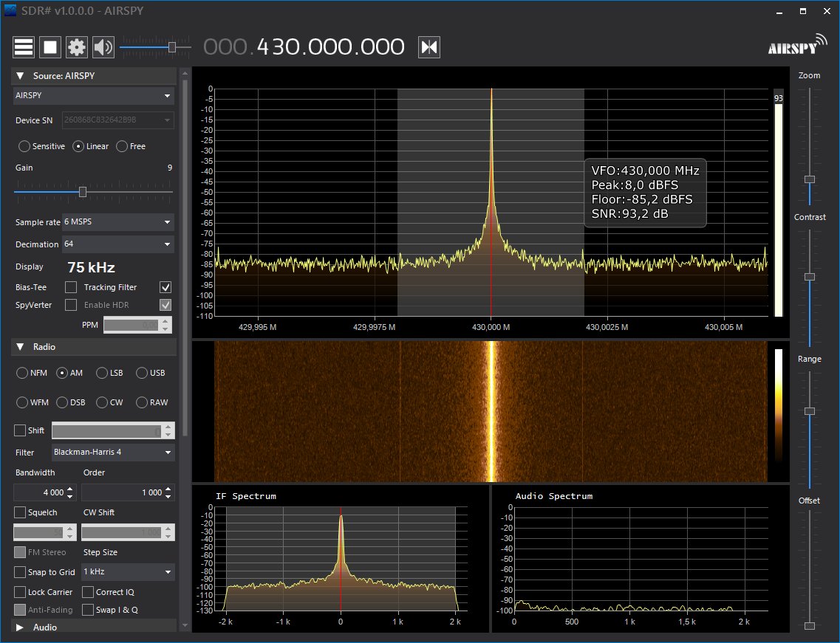Open the Step Size 1 kHz dropdown

128,572
